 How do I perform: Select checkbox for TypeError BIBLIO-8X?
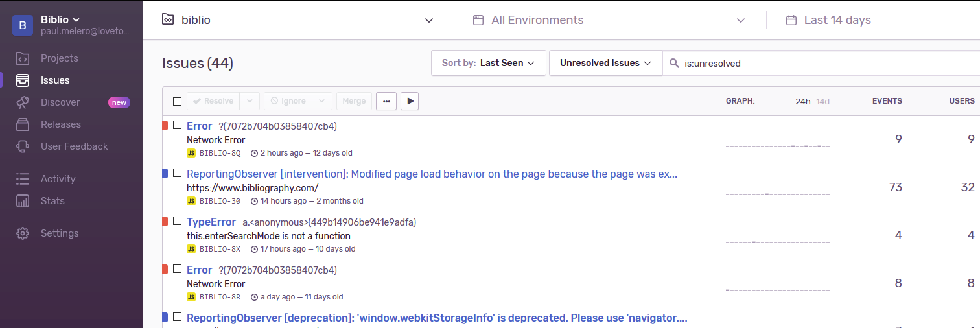(x=178, y=221)
